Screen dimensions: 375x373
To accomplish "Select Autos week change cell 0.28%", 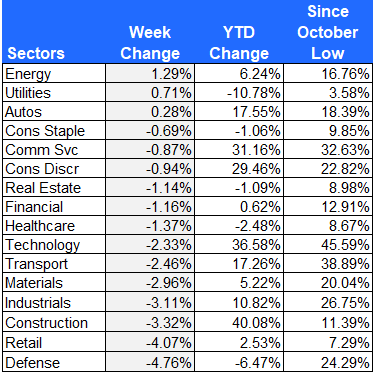I will (150, 111).
